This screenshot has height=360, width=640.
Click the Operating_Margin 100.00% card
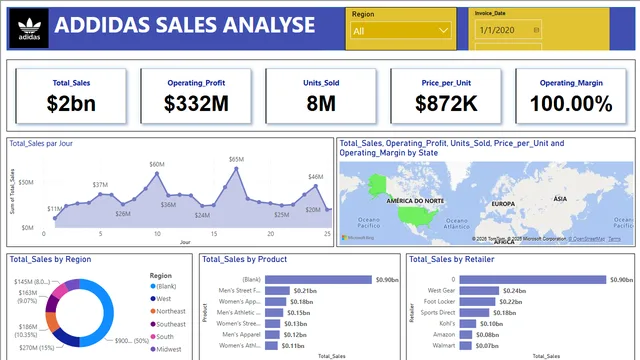click(x=571, y=96)
